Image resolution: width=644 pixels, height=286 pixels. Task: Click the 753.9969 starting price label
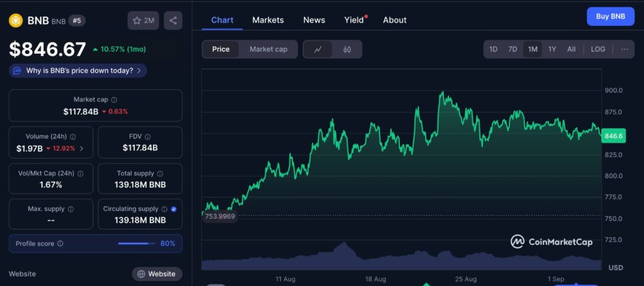pyautogui.click(x=220, y=217)
